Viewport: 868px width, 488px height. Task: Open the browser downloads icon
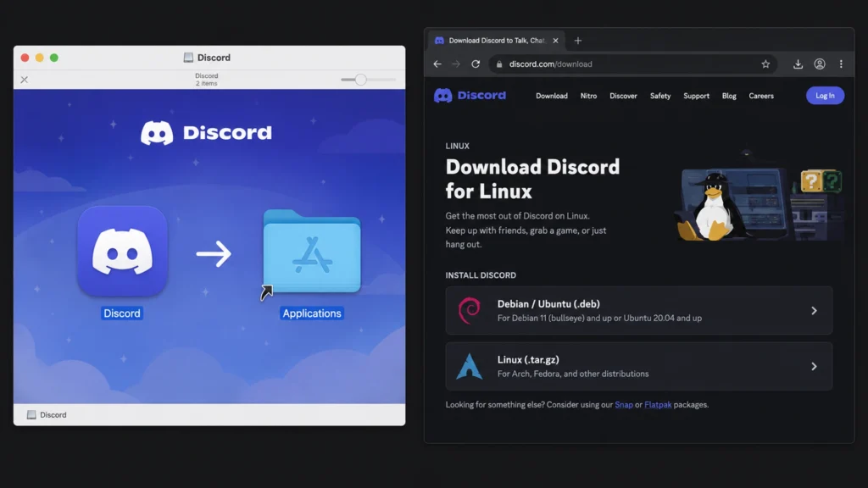pos(798,64)
